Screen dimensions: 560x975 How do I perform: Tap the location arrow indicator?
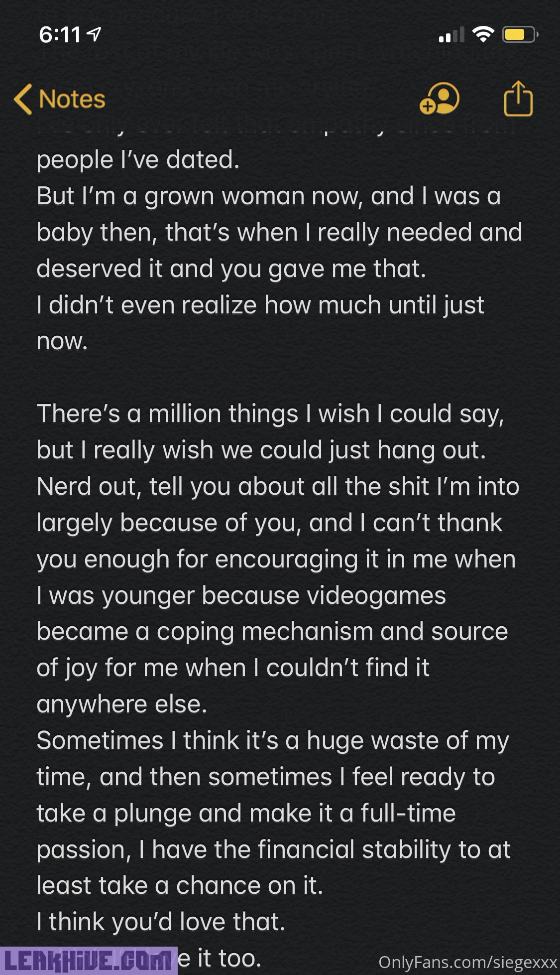tap(94, 34)
